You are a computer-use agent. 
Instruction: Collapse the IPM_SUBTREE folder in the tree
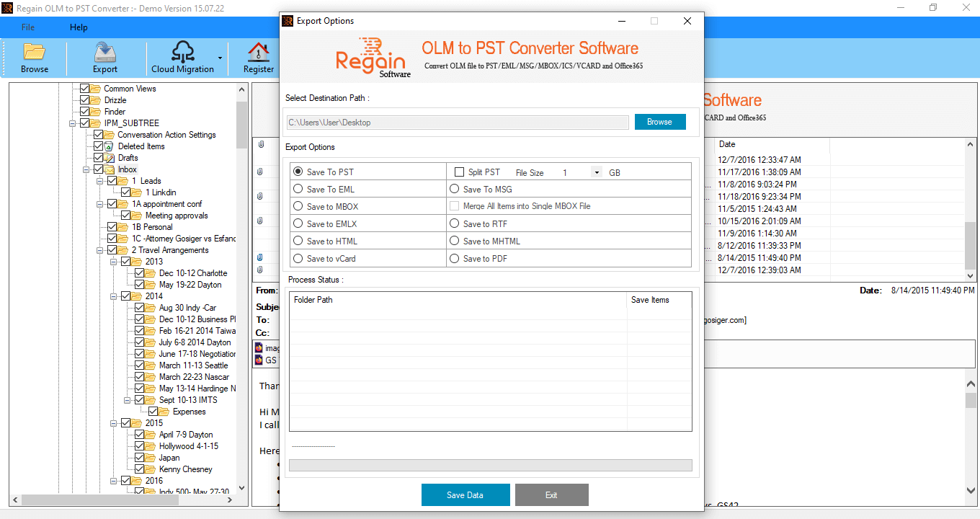click(72, 123)
